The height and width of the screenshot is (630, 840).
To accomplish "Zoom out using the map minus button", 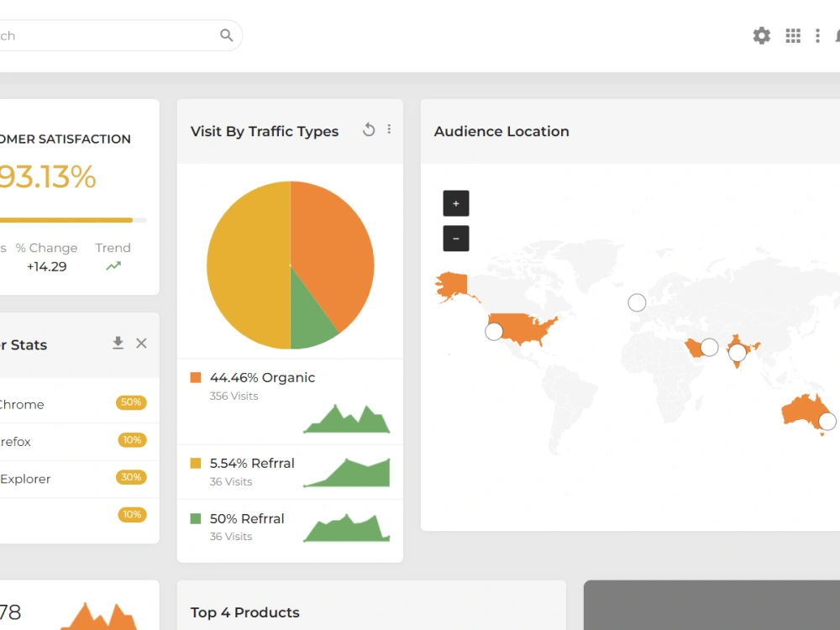I will (456, 238).
